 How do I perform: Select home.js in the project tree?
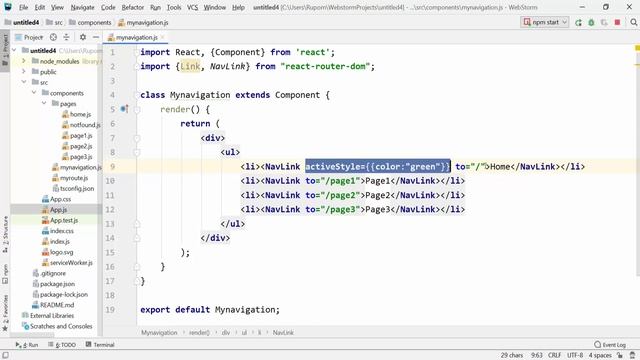(80, 114)
